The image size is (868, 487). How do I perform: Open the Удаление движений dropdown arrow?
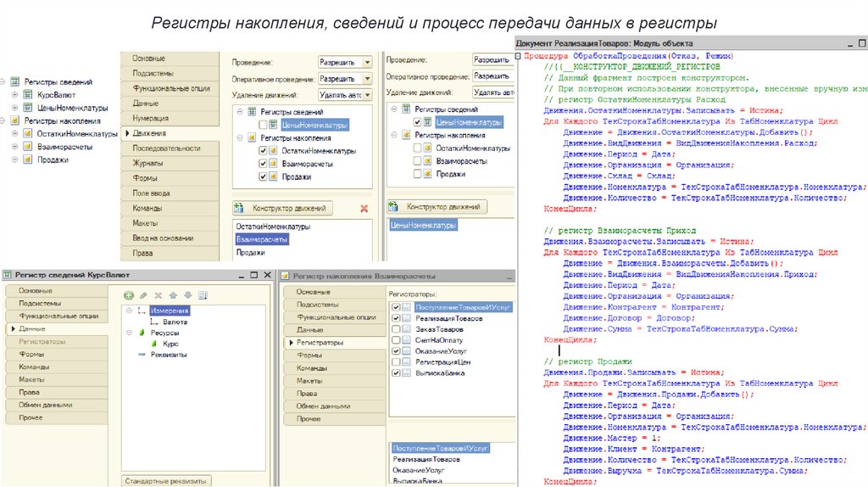point(366,94)
